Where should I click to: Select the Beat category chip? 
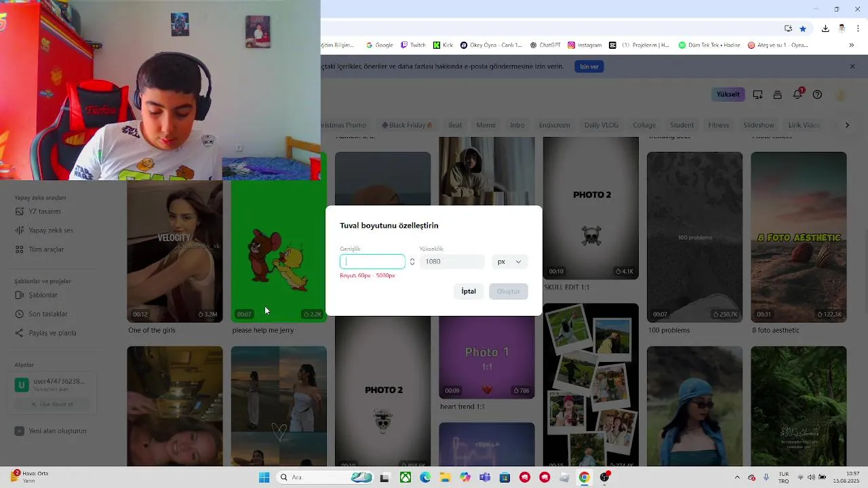click(455, 125)
